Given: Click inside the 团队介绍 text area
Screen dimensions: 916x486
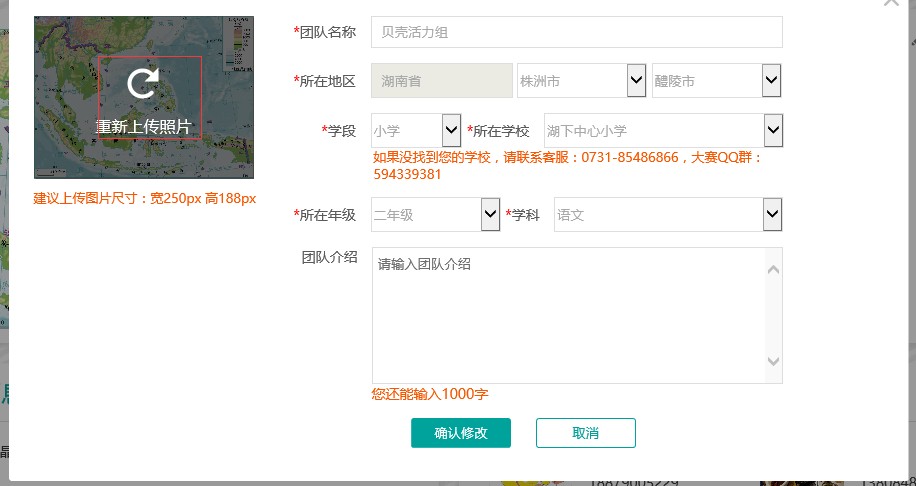Looking at the screenshot, I should coord(566,315).
